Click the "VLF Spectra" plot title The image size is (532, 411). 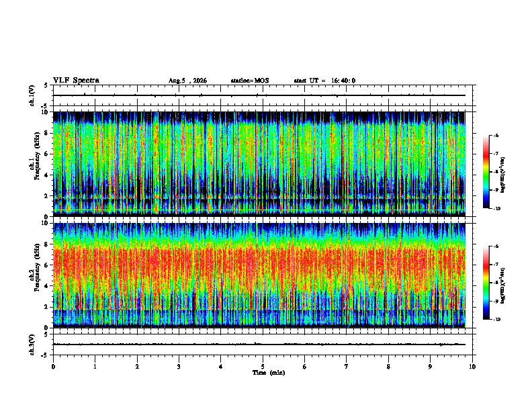coord(76,81)
